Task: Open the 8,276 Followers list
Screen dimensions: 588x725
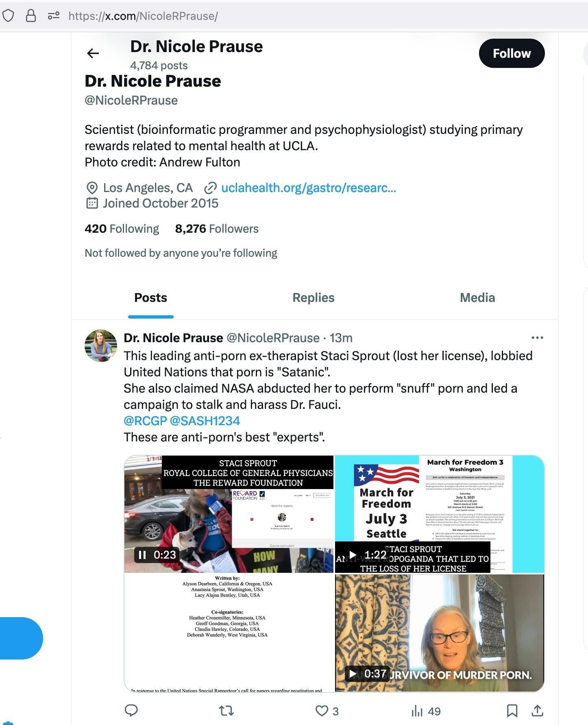Action: pyautogui.click(x=217, y=229)
